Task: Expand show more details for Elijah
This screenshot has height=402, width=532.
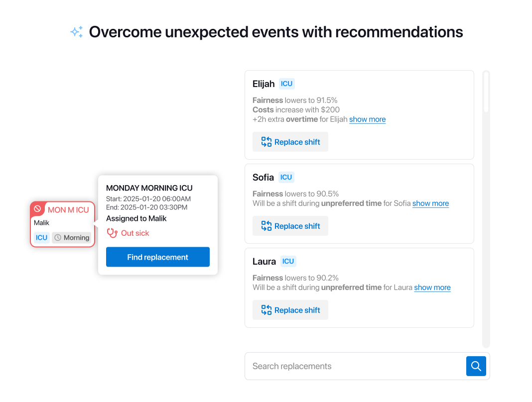Action: point(368,119)
